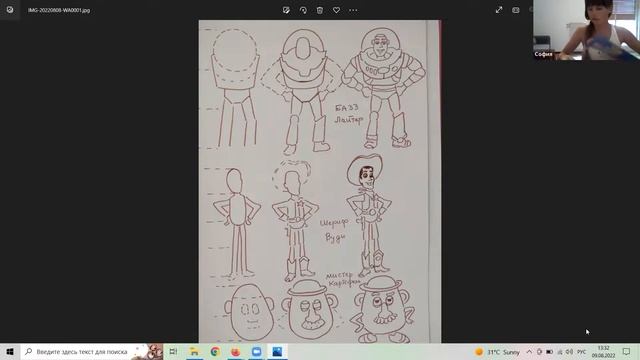Screen dimensions: 640x360
Task: Click the Photos app icon in the title bar
Action: coord(10,10)
